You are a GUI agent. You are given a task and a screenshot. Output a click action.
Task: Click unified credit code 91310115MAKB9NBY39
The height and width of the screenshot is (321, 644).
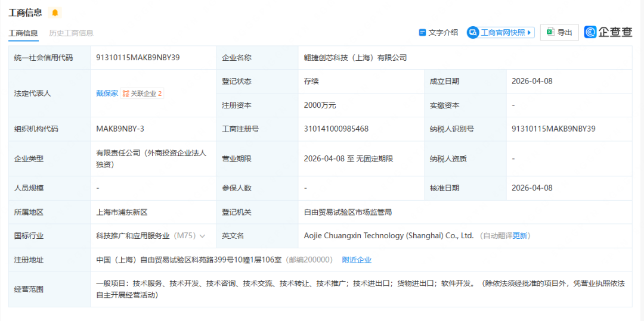[138, 58]
